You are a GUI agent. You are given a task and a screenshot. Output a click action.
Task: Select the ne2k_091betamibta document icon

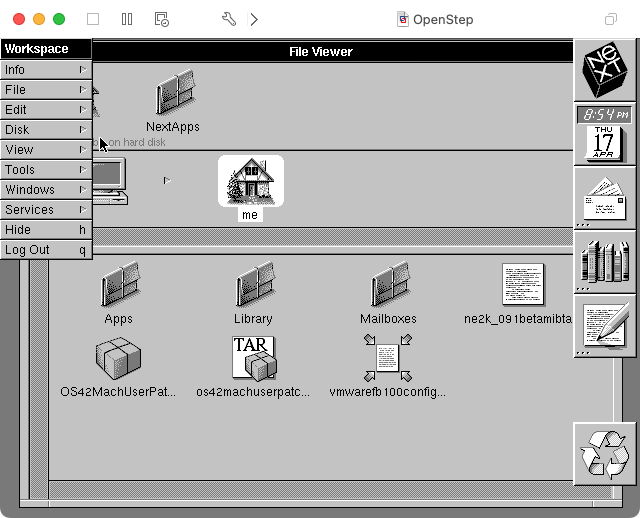tap(523, 285)
